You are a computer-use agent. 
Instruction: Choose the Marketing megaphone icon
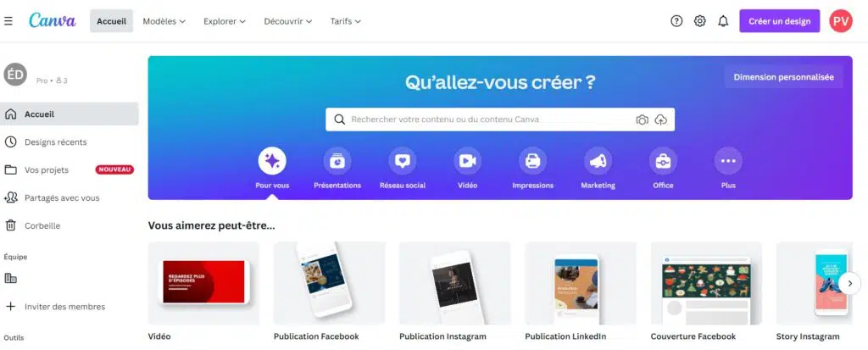click(598, 161)
